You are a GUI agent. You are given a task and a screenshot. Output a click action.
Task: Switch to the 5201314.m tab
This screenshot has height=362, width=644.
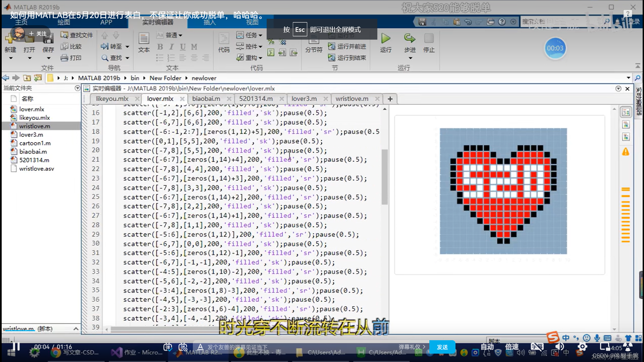tap(256, 99)
